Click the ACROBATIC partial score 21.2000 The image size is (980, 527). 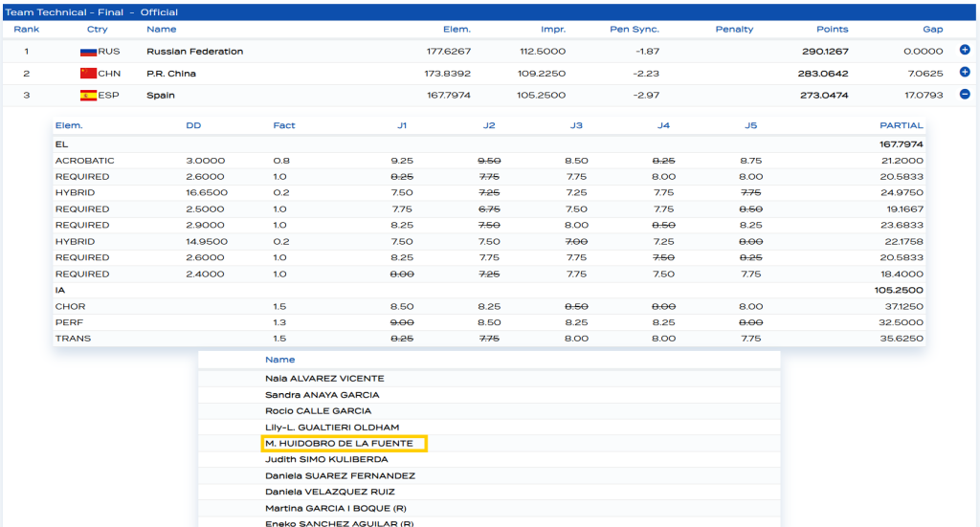[902, 161]
